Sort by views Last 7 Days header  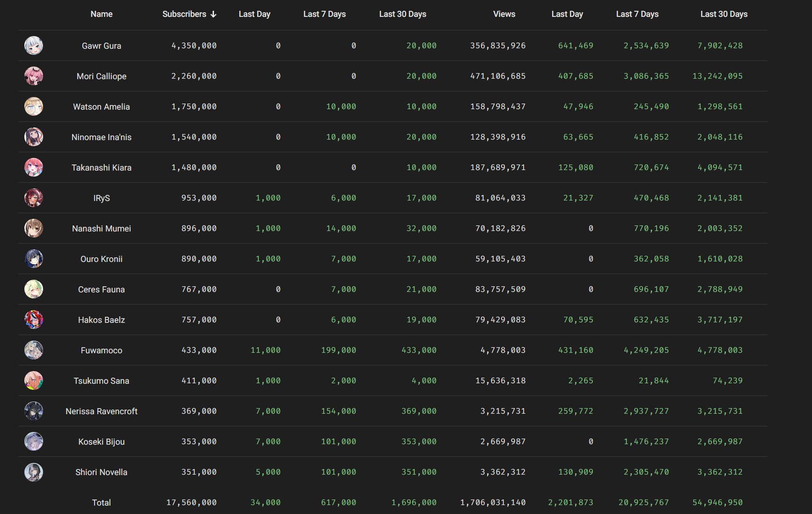637,14
